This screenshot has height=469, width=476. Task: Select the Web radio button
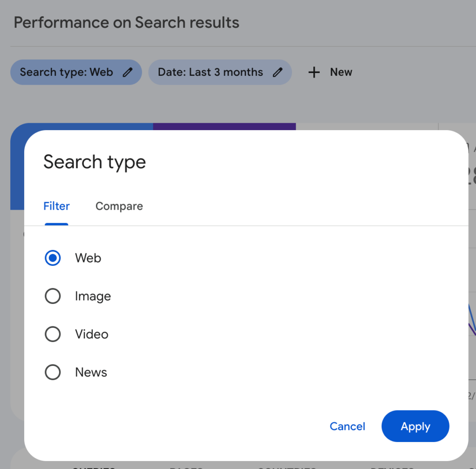click(x=53, y=258)
